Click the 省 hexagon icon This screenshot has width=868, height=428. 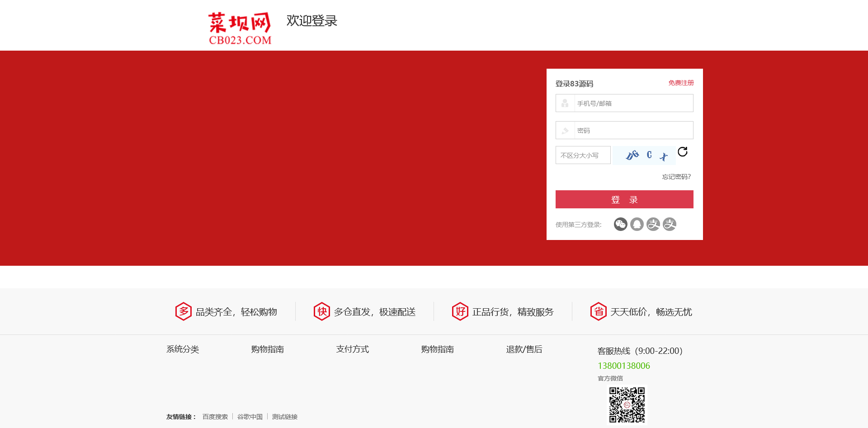point(599,311)
